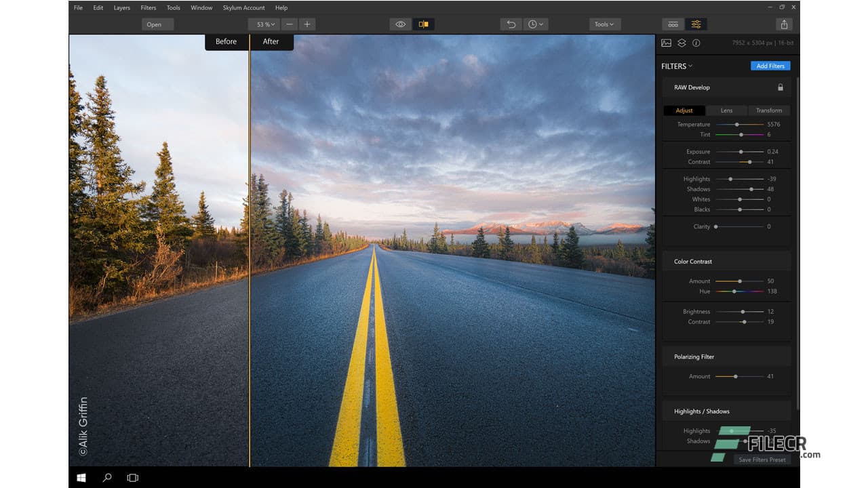Select the Layers panel icon

682,43
